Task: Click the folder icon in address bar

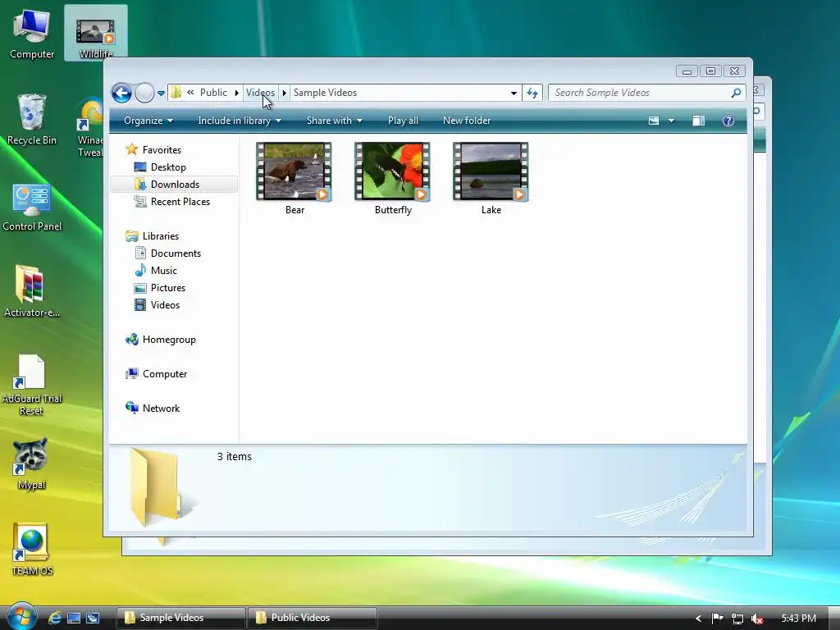Action: tap(176, 93)
